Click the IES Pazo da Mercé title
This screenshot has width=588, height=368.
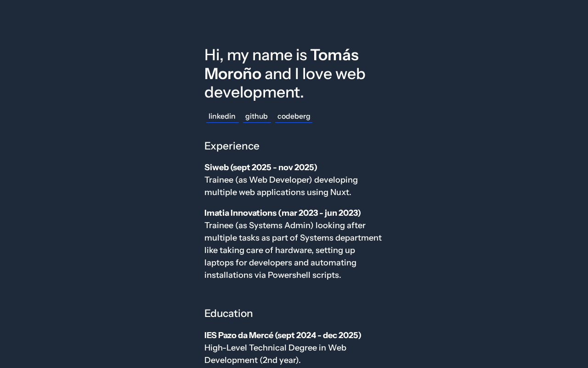283,335
